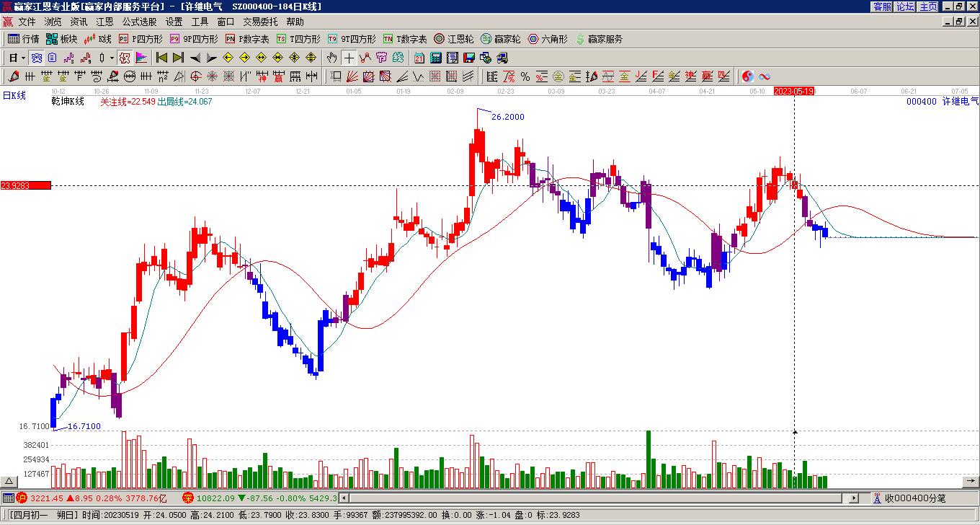The height and width of the screenshot is (525, 980).
Task: Click the 关注线=22.549 label
Action: (x=128, y=102)
